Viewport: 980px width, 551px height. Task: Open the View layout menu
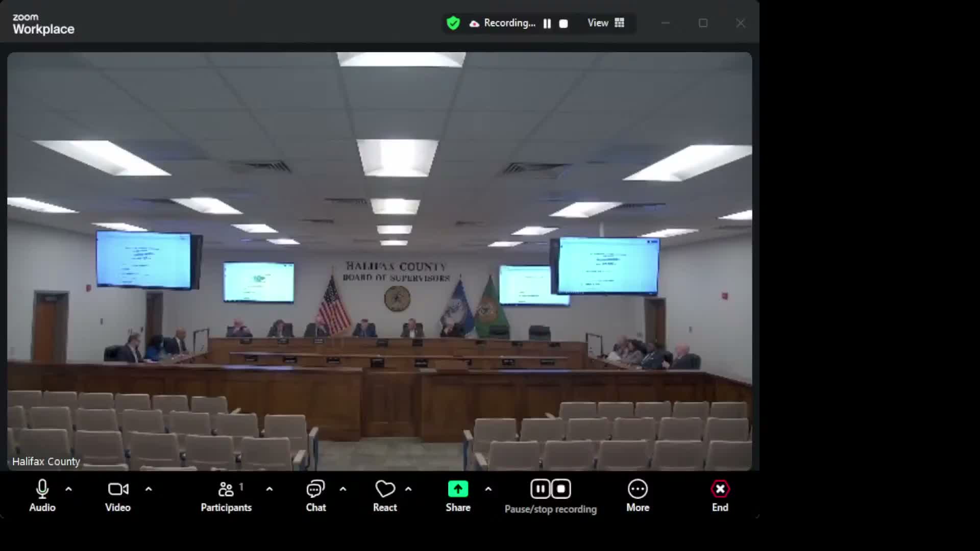598,23
